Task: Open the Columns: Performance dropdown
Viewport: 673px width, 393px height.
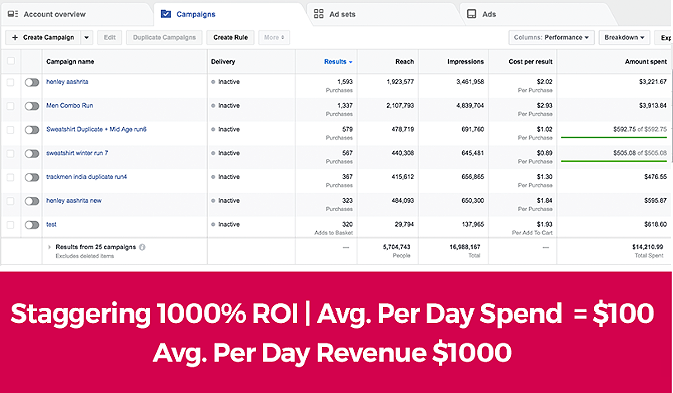Action: [552, 38]
